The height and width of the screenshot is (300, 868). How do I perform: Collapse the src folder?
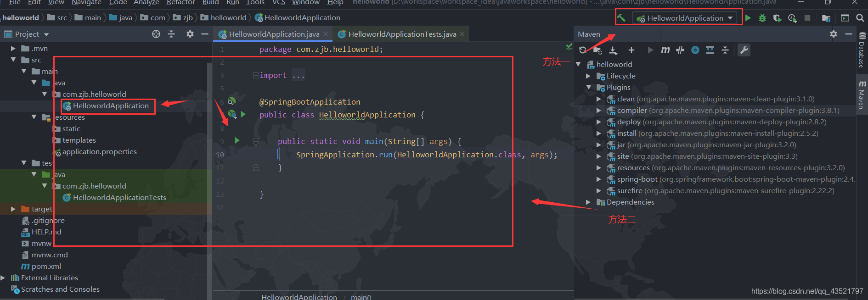click(x=13, y=60)
